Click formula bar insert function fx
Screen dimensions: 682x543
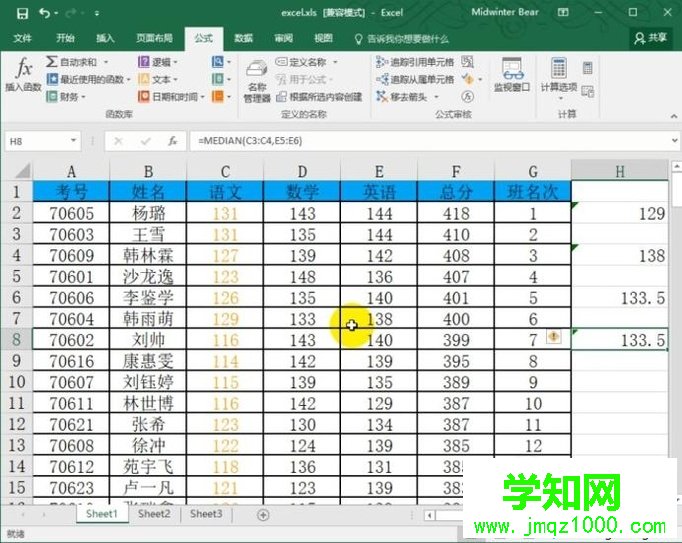point(173,141)
